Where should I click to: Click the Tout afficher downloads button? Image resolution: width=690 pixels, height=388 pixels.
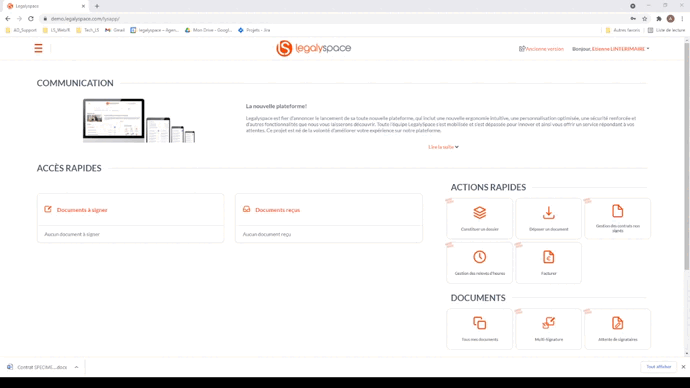pos(658,367)
